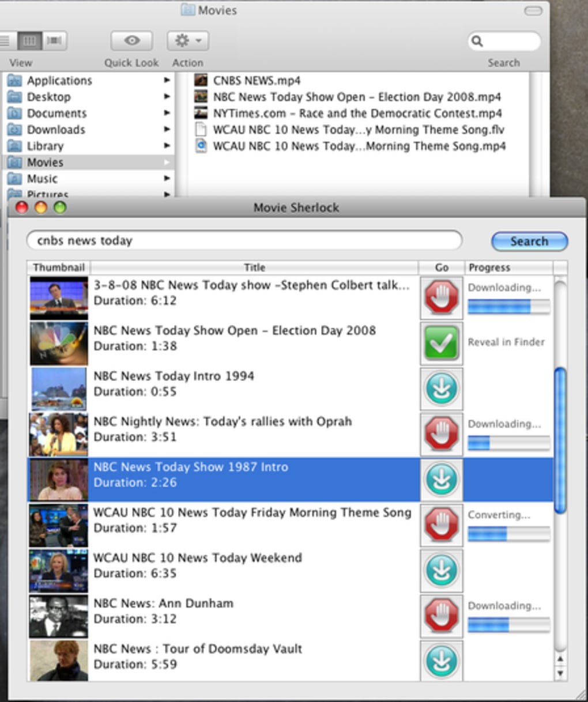This screenshot has height=702, width=588.
Task: Click the NYTimes.com mp4 file icon
Action: point(201,113)
